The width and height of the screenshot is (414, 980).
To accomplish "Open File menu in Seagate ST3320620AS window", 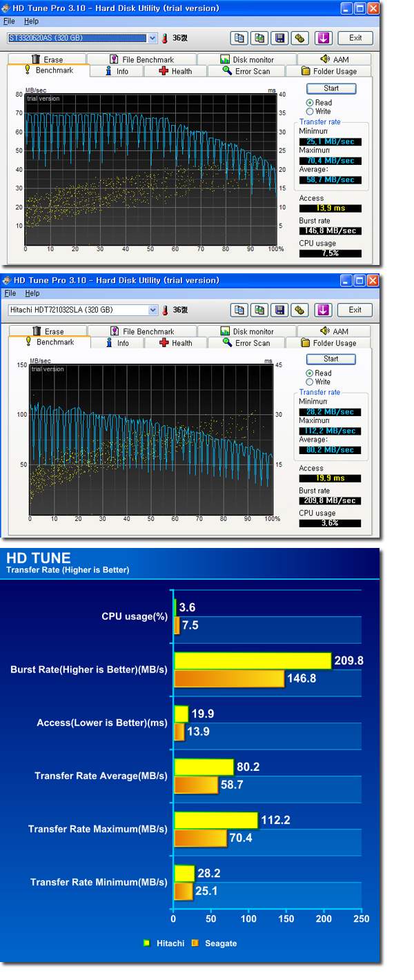I will 9,21.
